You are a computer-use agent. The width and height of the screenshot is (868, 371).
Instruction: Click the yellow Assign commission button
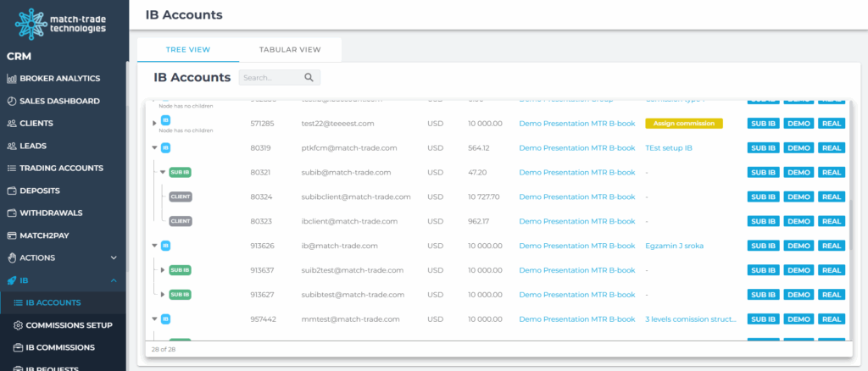(x=684, y=123)
